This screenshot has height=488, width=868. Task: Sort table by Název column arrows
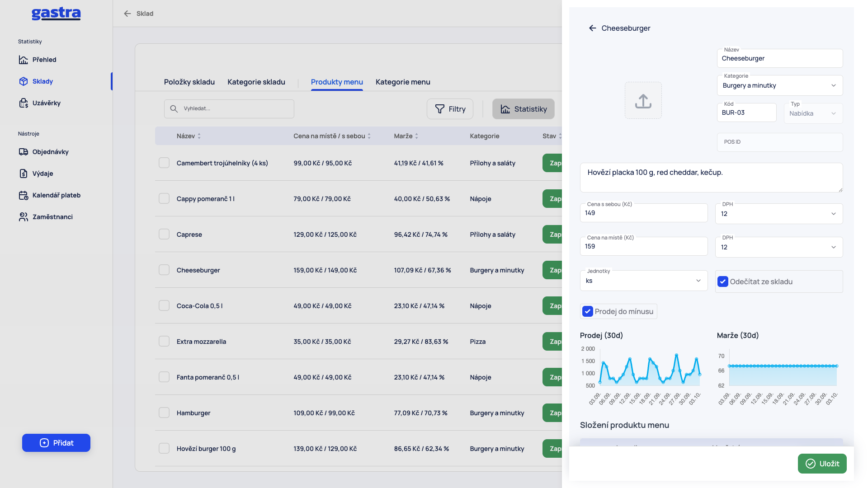(199, 136)
